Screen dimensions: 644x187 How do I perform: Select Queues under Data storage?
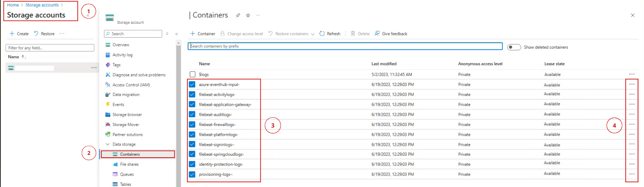(123, 174)
